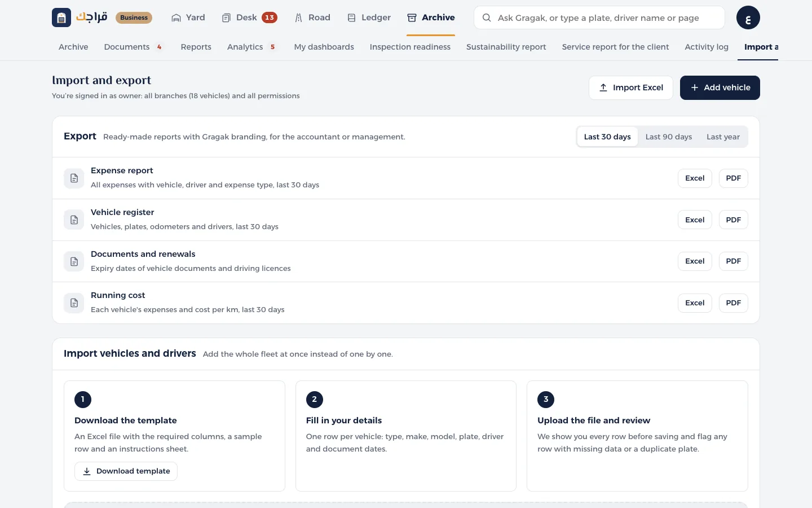The image size is (812, 508).
Task: Click the Documents and renewals file icon
Action: coord(74,261)
